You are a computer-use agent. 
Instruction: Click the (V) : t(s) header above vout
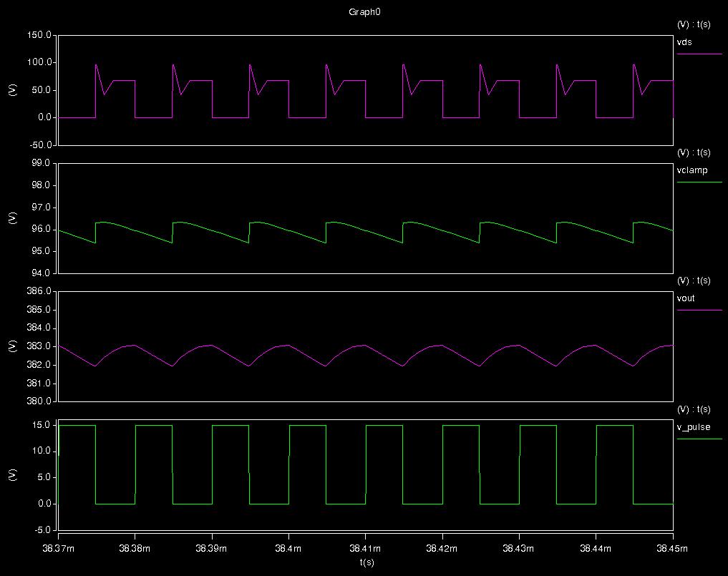pyautogui.click(x=694, y=280)
